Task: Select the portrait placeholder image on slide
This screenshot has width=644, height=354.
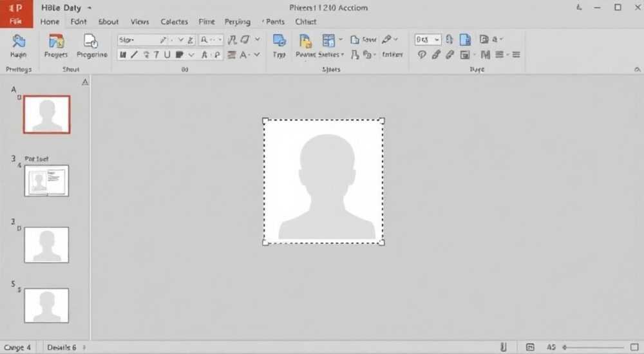Action: click(323, 182)
